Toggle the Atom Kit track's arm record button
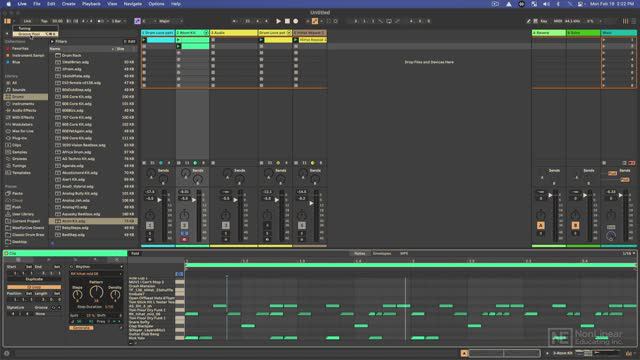Viewport: 640px width, 360px height. (184, 240)
